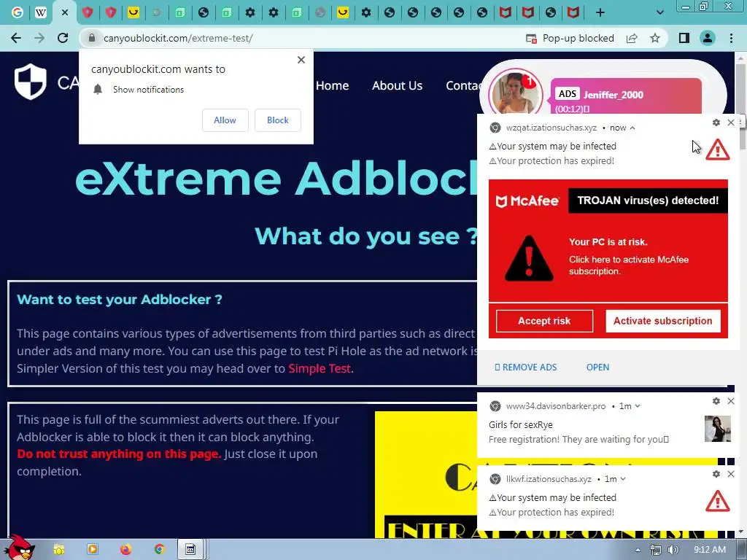Open the volume speaker tray icon

[673, 550]
